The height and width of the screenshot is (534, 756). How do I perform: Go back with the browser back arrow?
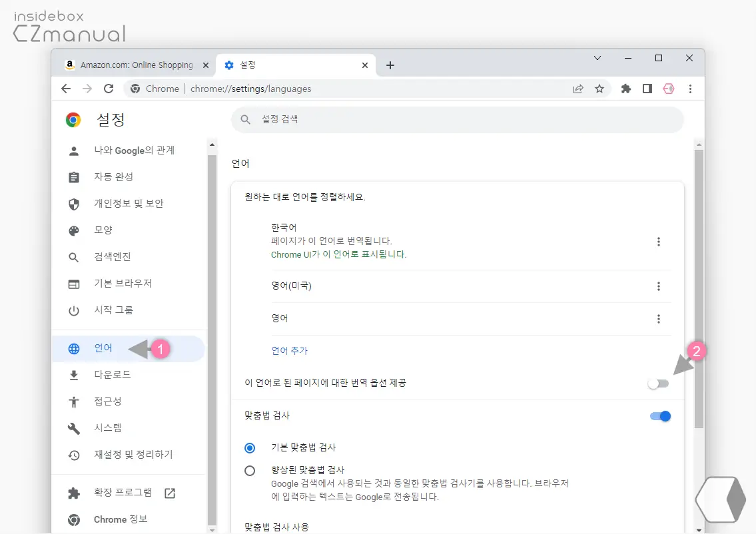pos(66,89)
